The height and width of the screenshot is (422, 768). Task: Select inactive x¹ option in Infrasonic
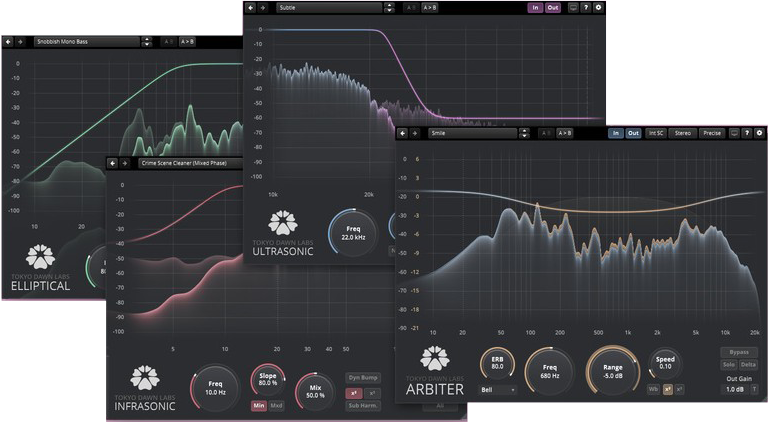click(x=372, y=393)
